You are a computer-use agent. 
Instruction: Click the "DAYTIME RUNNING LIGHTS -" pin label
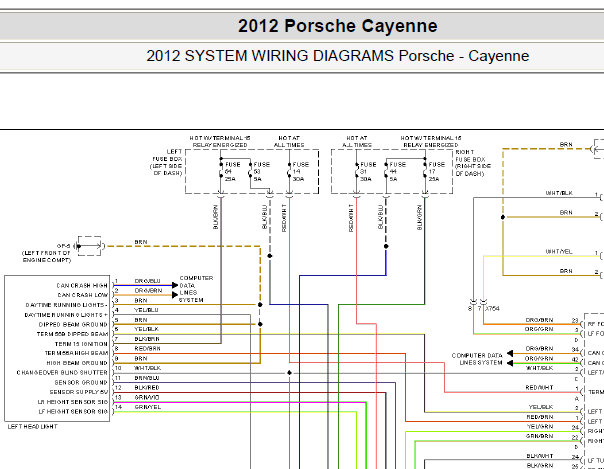pos(67,305)
